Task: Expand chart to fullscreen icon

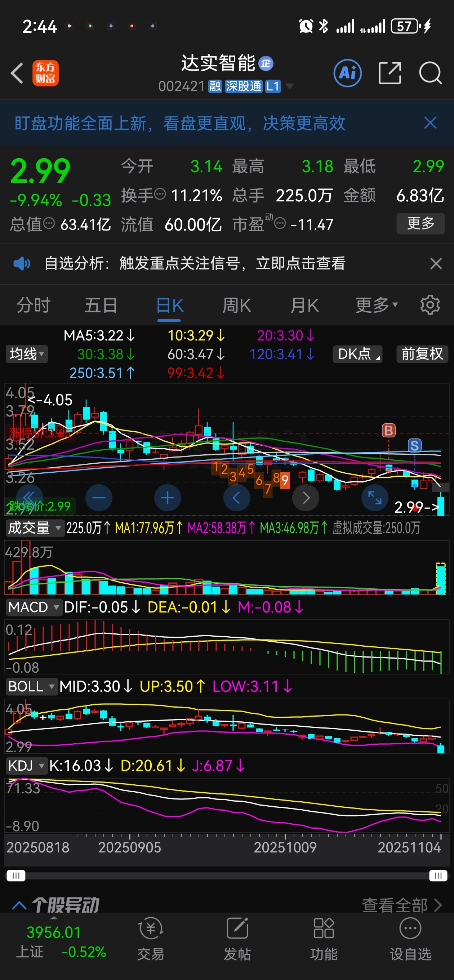Action: coord(374,498)
